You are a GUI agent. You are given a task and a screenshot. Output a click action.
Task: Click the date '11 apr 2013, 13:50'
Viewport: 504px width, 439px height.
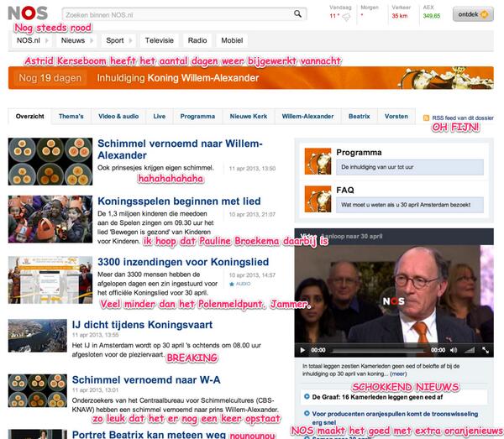(x=252, y=169)
